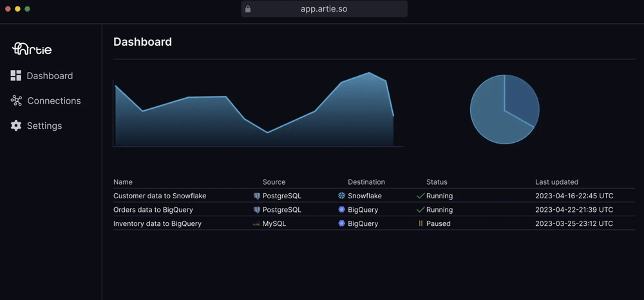Click the lock icon in address bar

click(248, 9)
